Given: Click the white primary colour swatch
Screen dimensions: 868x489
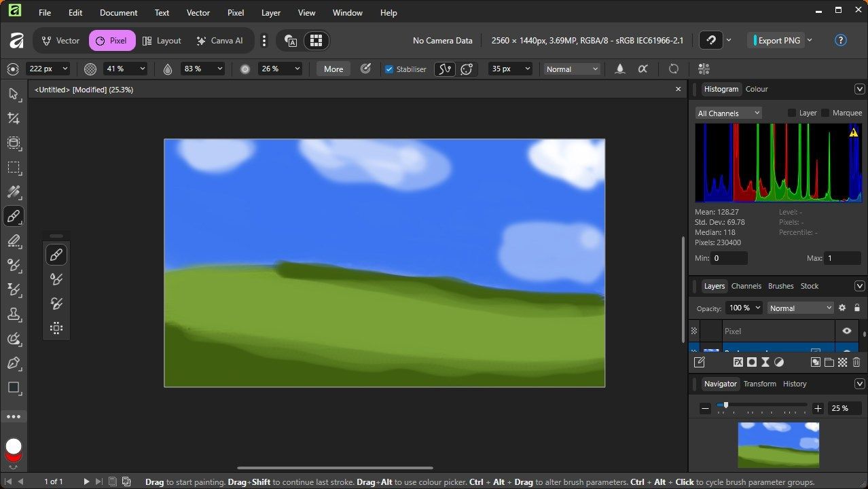Looking at the screenshot, I should click(x=14, y=446).
